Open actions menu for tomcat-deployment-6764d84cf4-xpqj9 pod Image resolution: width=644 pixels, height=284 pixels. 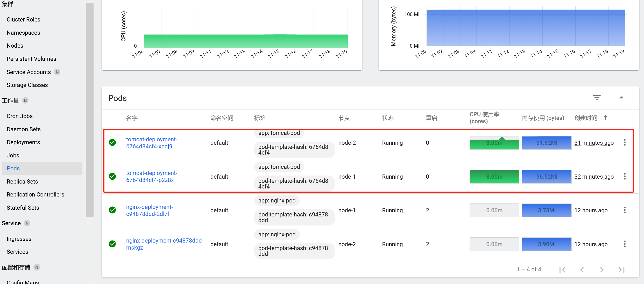click(x=625, y=142)
